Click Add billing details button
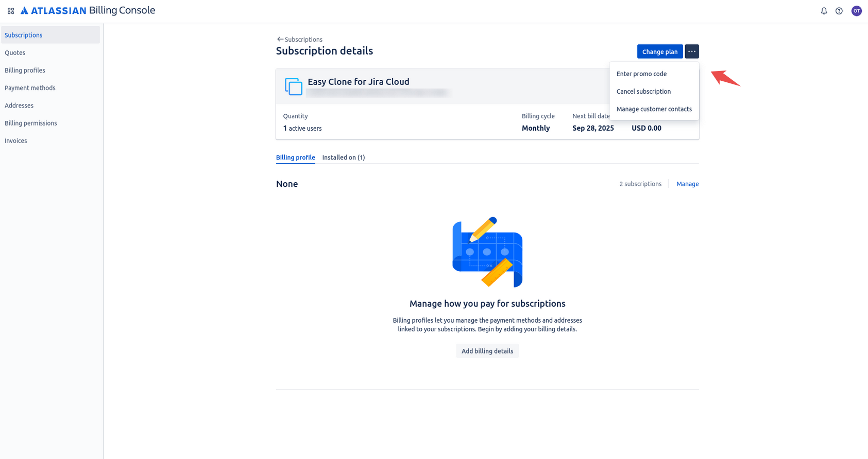The image size is (868, 459). coord(487,351)
